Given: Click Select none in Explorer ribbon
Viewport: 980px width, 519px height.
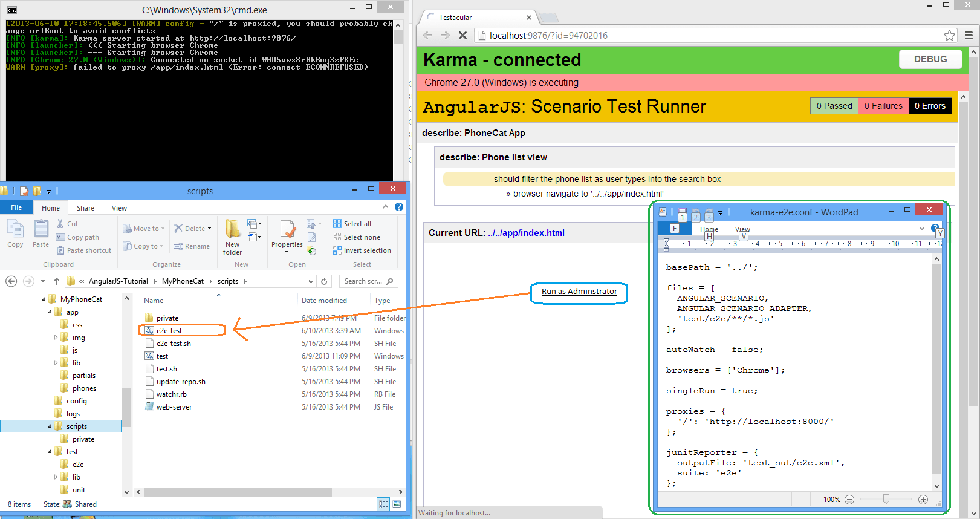Looking at the screenshot, I should click(356, 237).
